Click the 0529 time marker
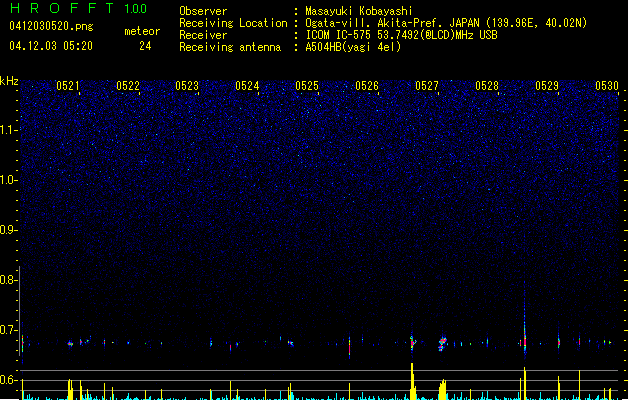The image size is (629, 400). (x=547, y=85)
